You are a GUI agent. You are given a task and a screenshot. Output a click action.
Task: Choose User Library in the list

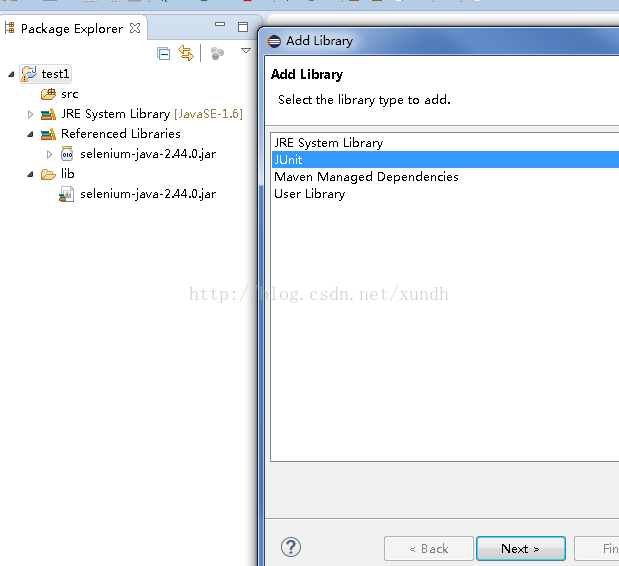(445, 194)
